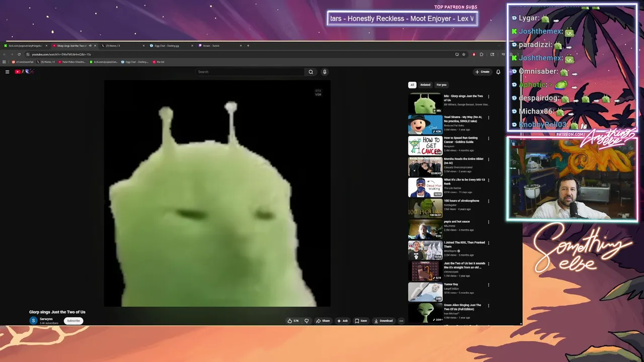Open options for 'Toad Sinatra - My Way' video
This screenshot has width=644, height=362.
click(x=489, y=118)
